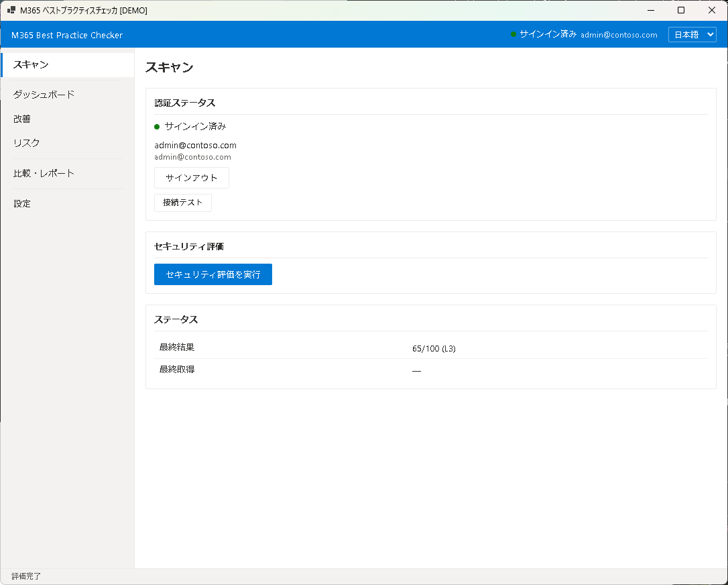Run セキュリティ評価を実行
The image size is (728, 585).
(x=213, y=274)
